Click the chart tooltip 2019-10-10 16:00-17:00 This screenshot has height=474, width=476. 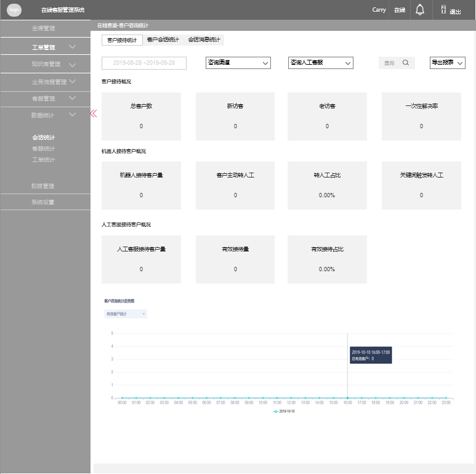tap(371, 355)
